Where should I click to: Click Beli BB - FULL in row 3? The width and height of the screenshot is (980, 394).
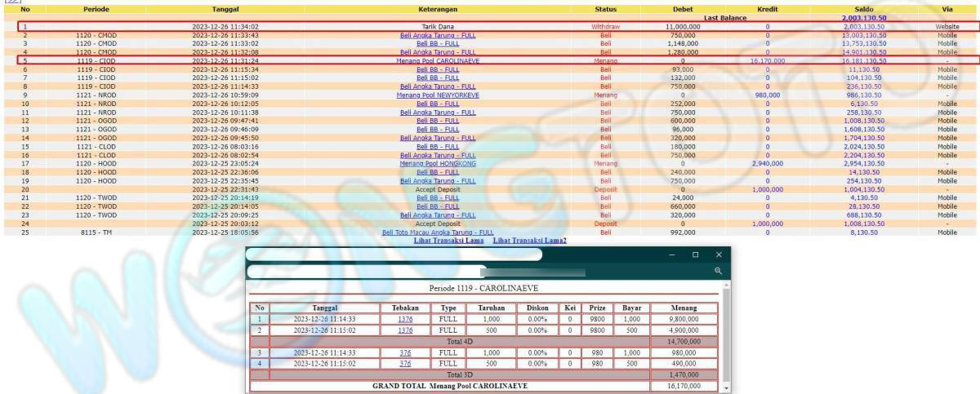tap(438, 43)
